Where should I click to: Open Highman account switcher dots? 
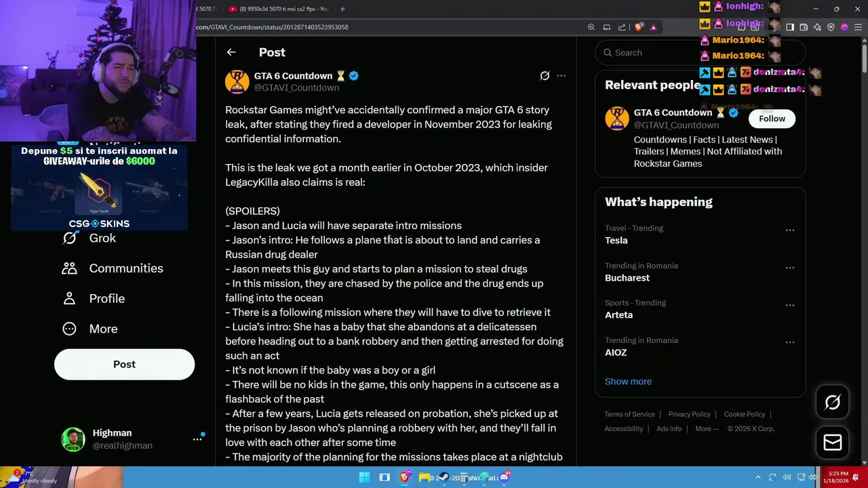tap(197, 439)
